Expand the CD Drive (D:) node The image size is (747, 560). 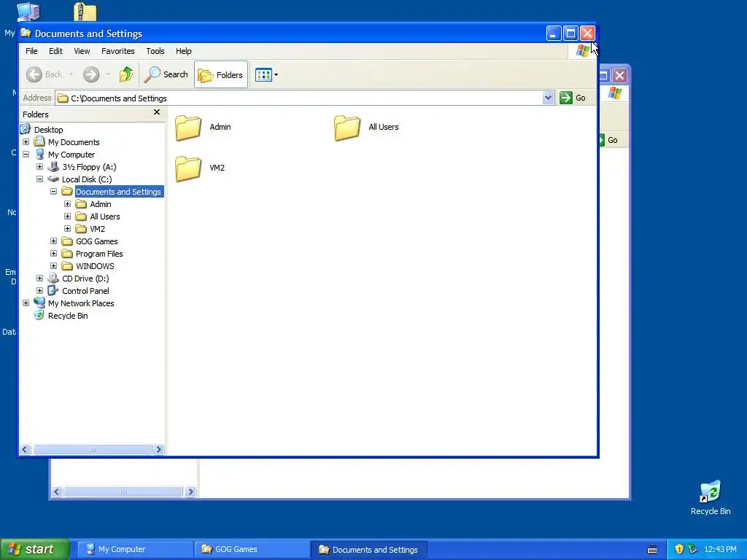(39, 278)
